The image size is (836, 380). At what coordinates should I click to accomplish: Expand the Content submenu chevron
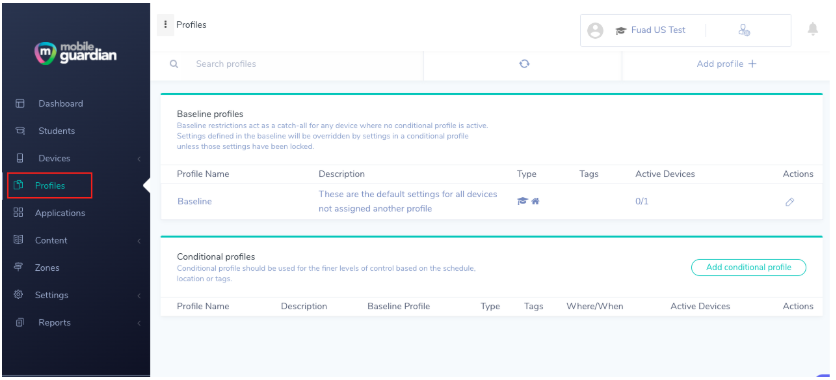point(139,241)
